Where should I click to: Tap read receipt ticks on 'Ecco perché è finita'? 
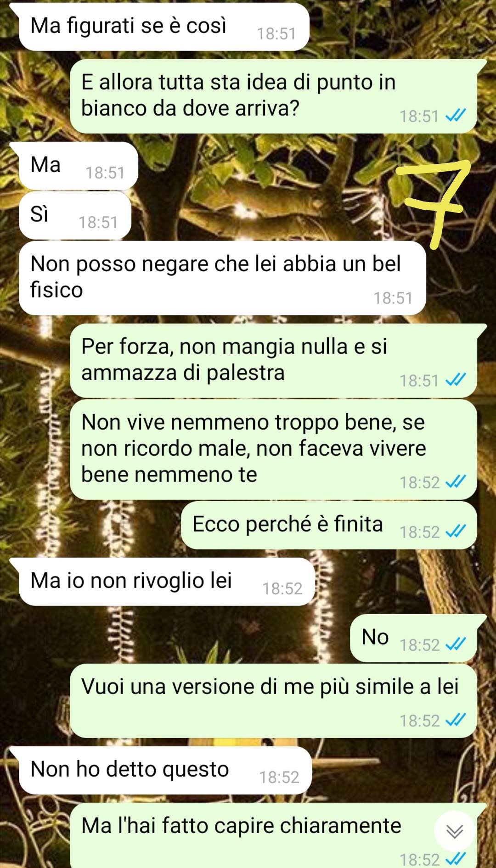pyautogui.click(x=456, y=531)
